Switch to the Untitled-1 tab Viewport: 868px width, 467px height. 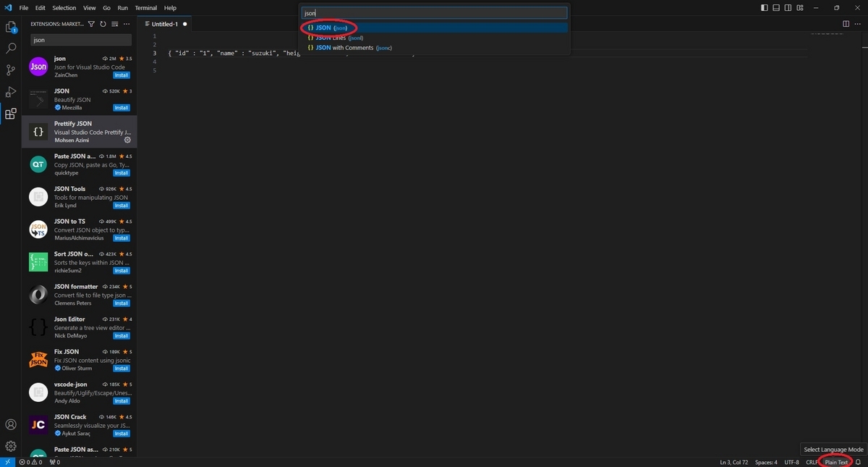[165, 24]
